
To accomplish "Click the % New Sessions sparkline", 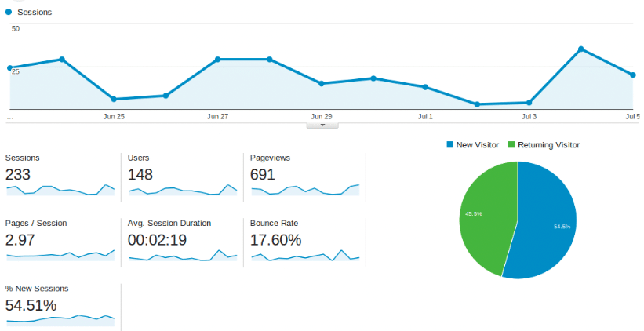I will (60, 318).
